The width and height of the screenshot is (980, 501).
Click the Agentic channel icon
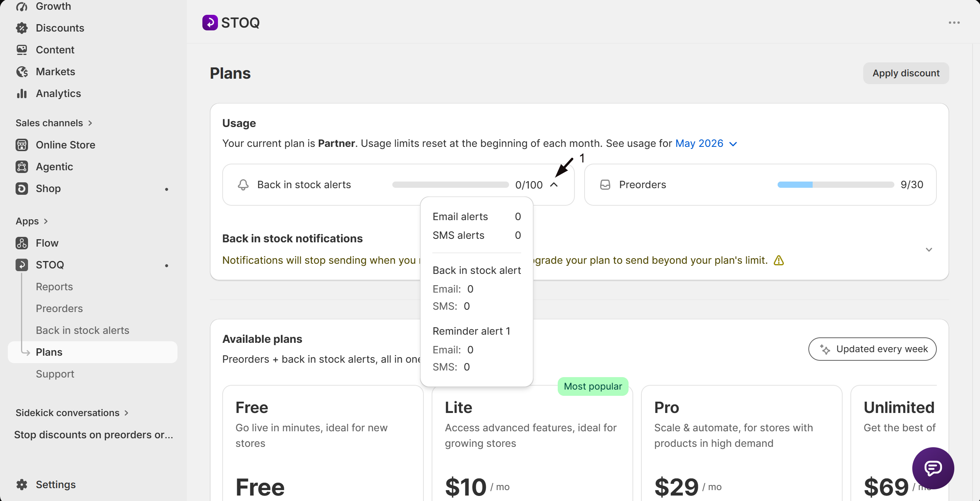pos(22,167)
